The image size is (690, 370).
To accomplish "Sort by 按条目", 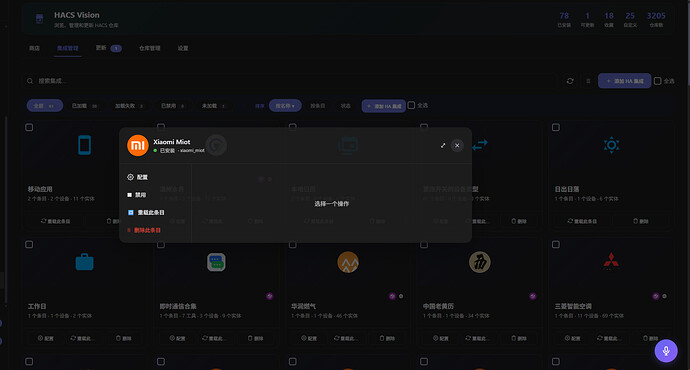I will tap(317, 106).
